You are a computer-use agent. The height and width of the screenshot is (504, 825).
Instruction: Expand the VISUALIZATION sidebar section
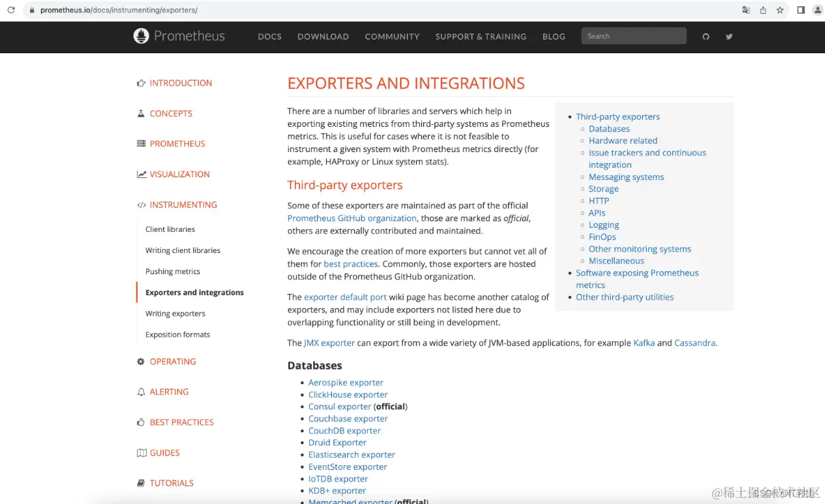[179, 174]
